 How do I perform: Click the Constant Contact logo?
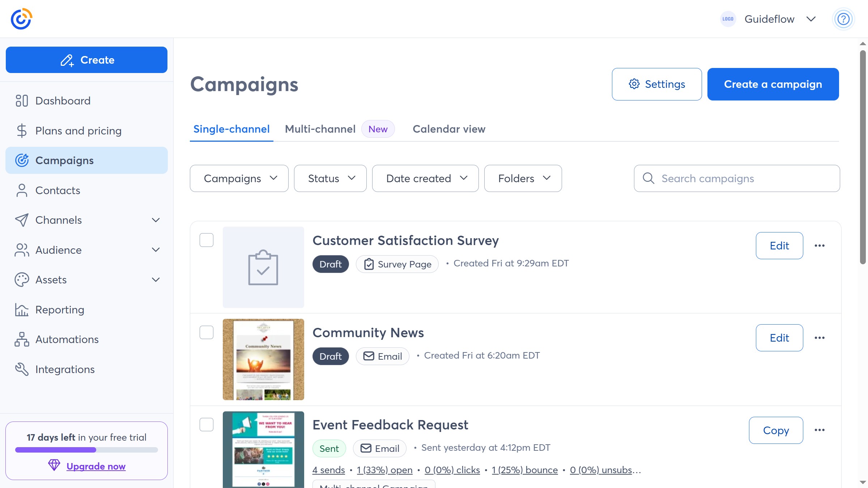point(21,18)
